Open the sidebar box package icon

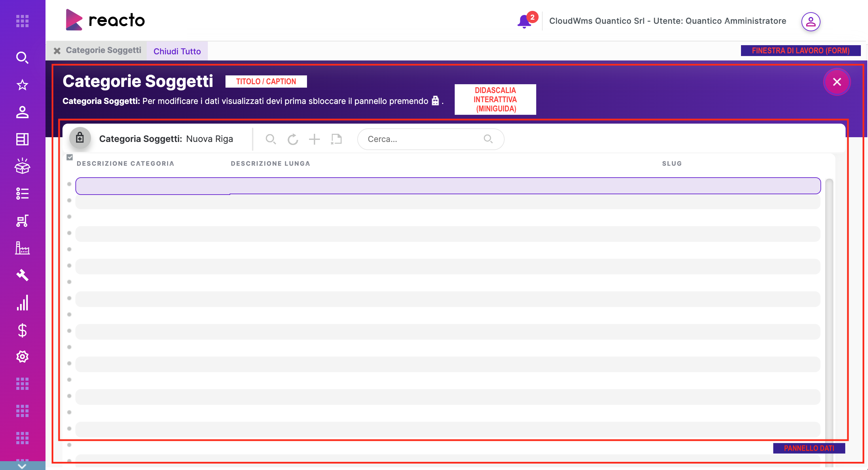(x=22, y=166)
